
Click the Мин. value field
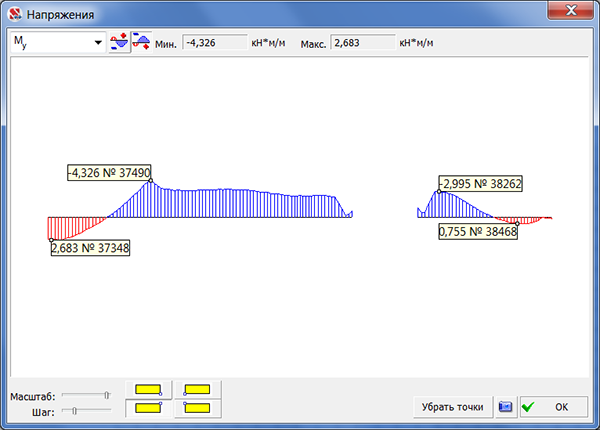[213, 43]
